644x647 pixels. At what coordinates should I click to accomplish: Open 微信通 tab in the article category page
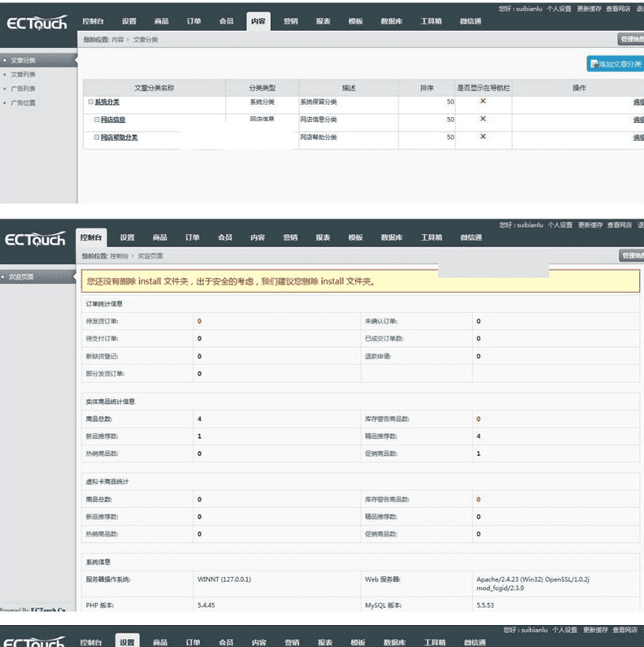tap(471, 21)
